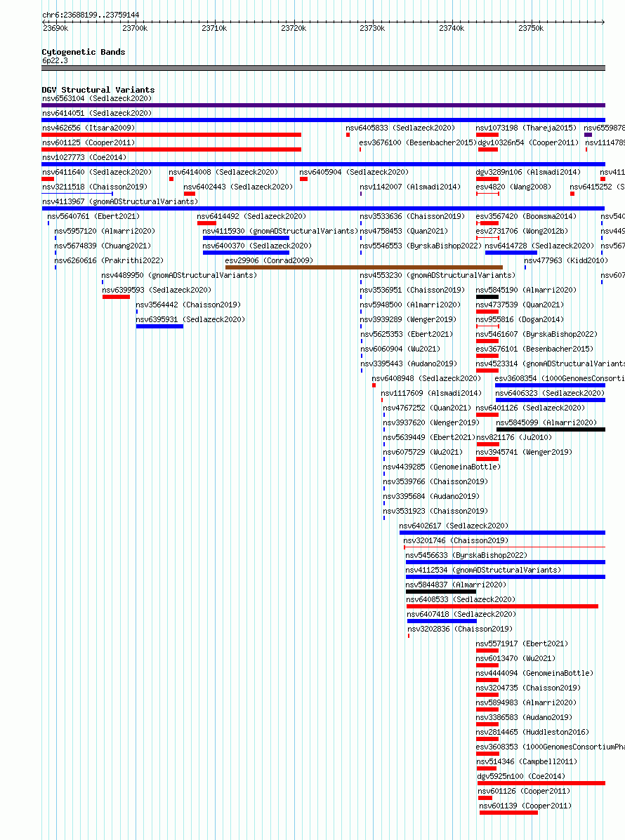625x840 pixels.
Task: Open nsv6407418 (Sedlazeck2020) entry
Action: pyautogui.click(x=461, y=614)
